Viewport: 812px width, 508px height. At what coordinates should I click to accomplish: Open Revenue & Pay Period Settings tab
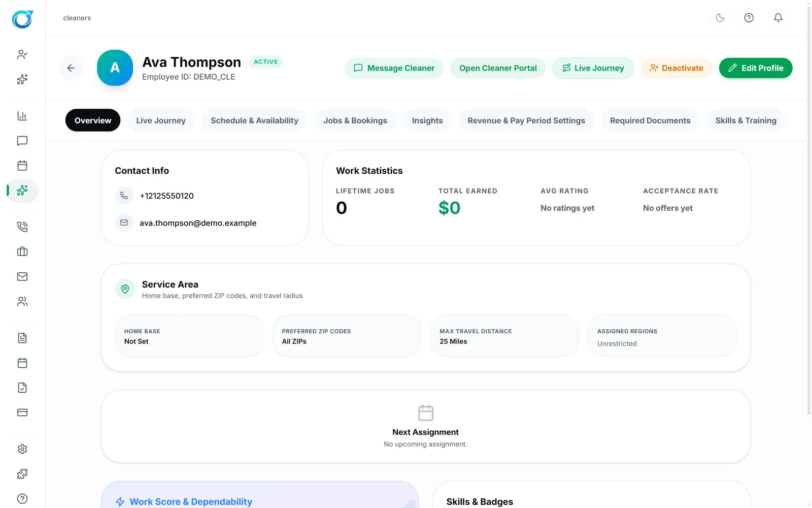[526, 120]
